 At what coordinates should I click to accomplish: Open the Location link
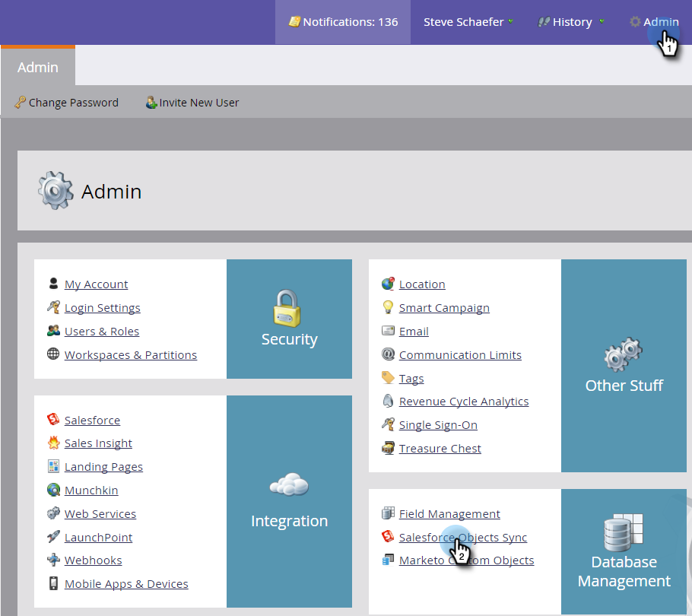point(422,284)
